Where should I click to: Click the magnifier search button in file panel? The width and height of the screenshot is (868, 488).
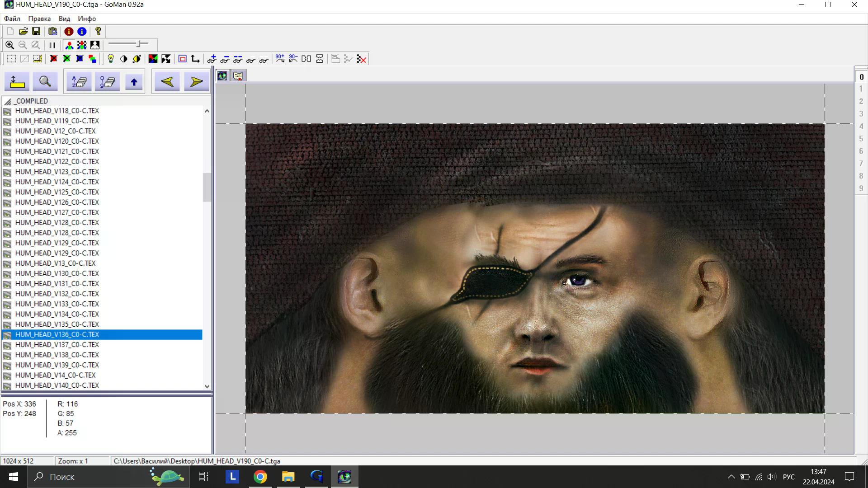pyautogui.click(x=45, y=82)
